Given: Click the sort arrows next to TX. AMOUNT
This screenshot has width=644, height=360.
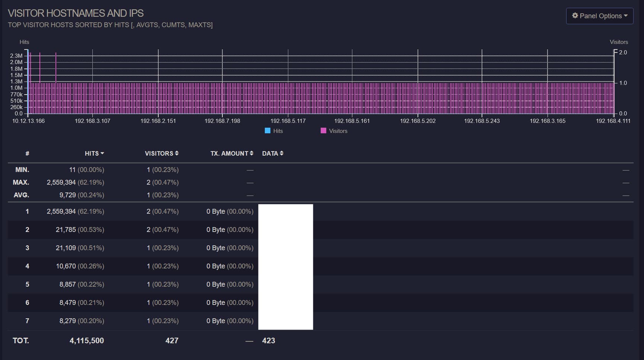Looking at the screenshot, I should click(251, 153).
